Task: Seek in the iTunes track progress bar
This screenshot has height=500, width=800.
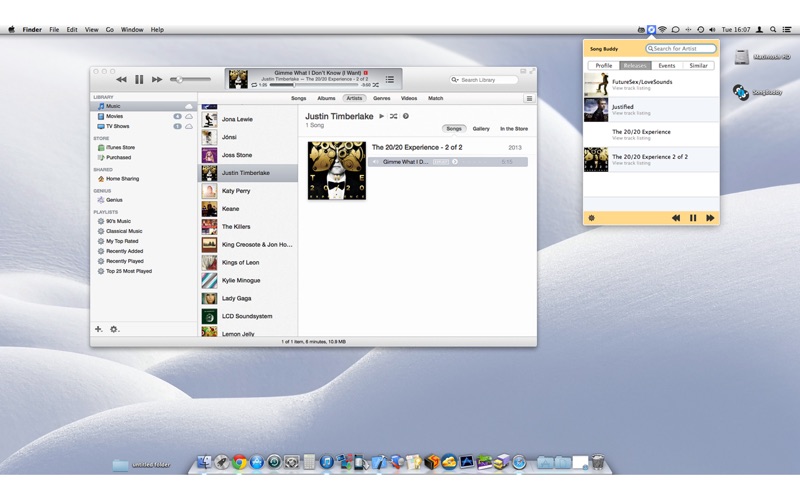Action: pos(315,85)
